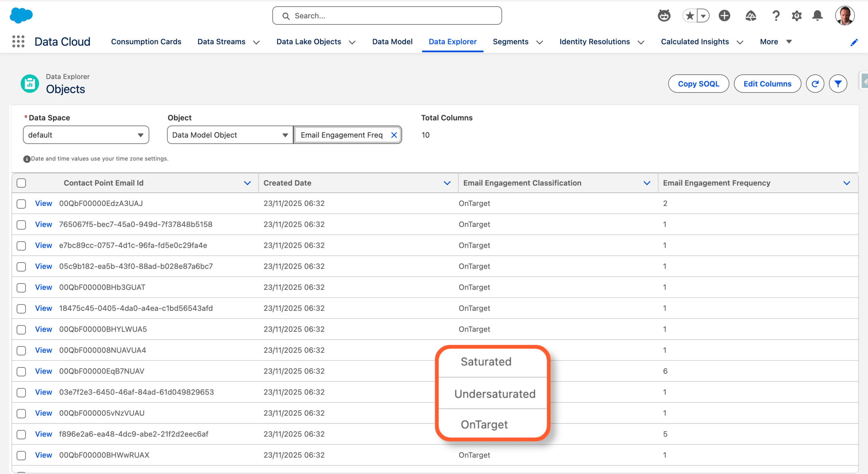Go to the Consumption Cards tab
The width and height of the screenshot is (868, 474).
click(x=146, y=42)
